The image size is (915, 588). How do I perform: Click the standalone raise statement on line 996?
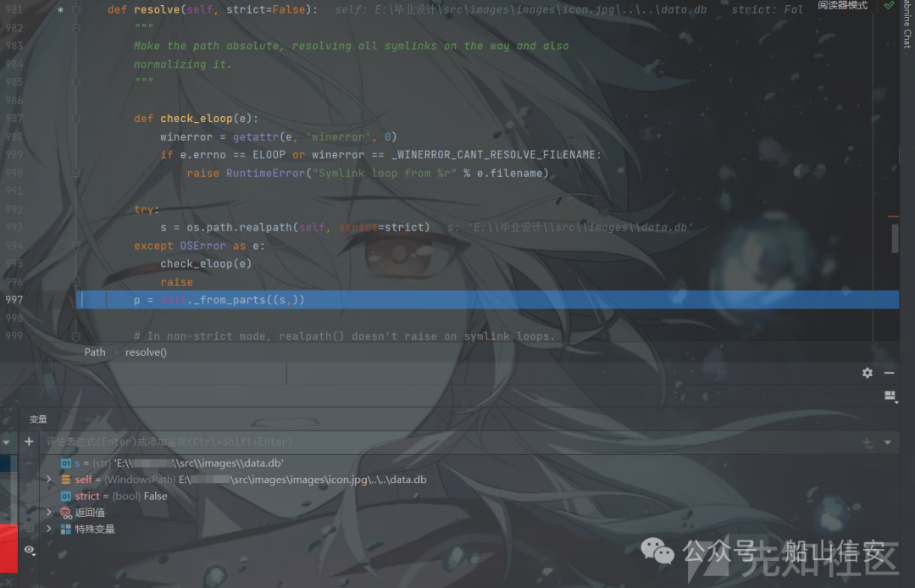pyautogui.click(x=176, y=282)
